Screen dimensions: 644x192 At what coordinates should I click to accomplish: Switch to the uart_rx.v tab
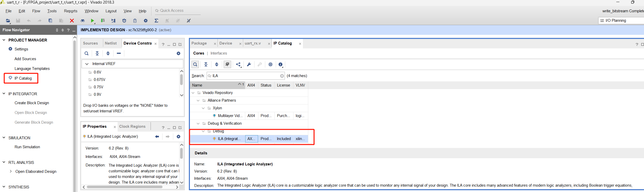[x=253, y=43]
